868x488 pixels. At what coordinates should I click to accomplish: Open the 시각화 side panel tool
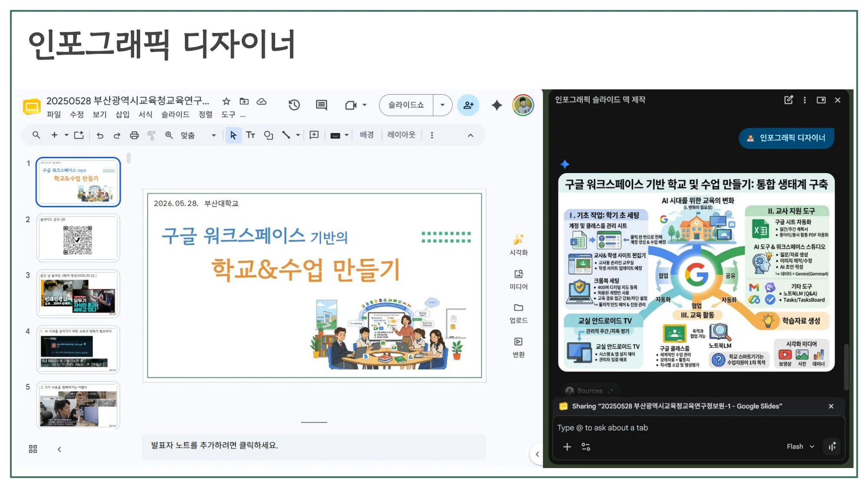tap(519, 245)
